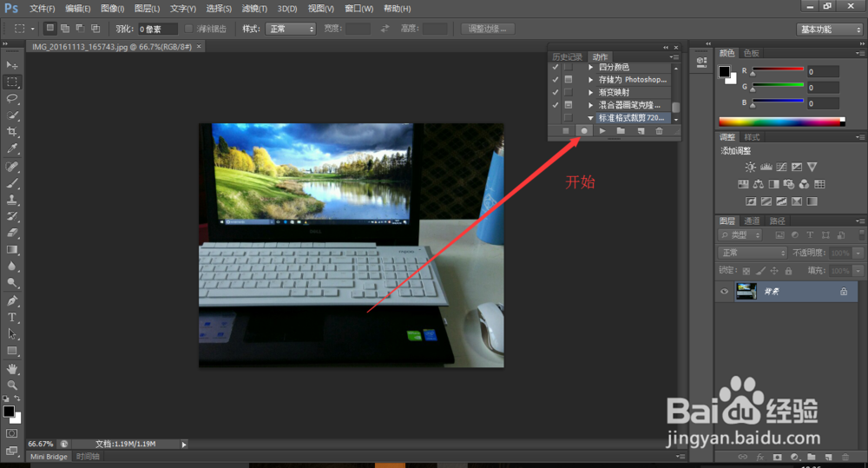Image resolution: width=868 pixels, height=468 pixels.
Task: Expand the 渐变映射 action
Action: [590, 93]
